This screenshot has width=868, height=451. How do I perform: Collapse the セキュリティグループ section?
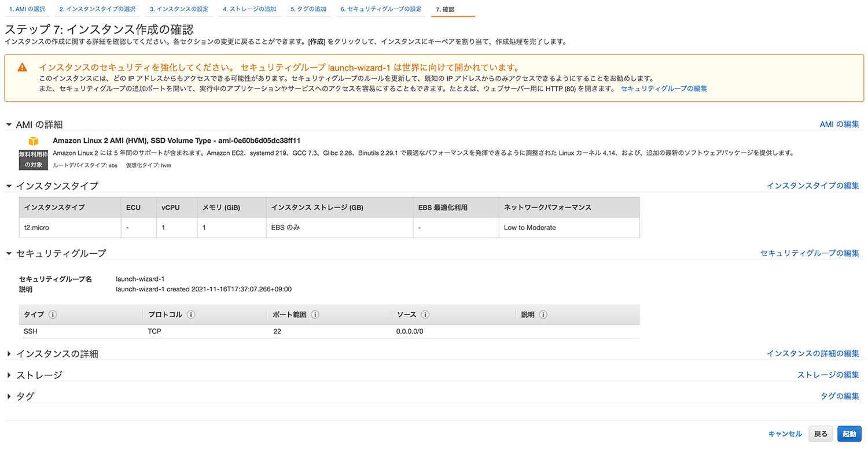[9, 253]
